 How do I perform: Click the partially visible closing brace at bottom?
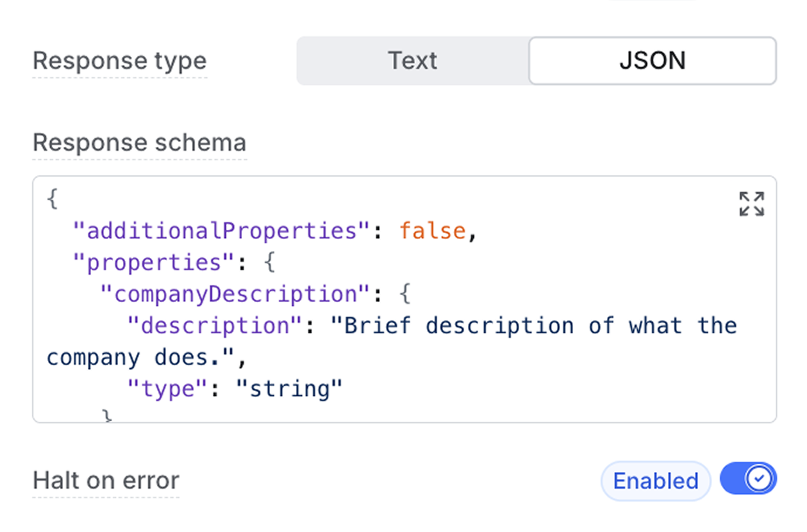click(106, 416)
